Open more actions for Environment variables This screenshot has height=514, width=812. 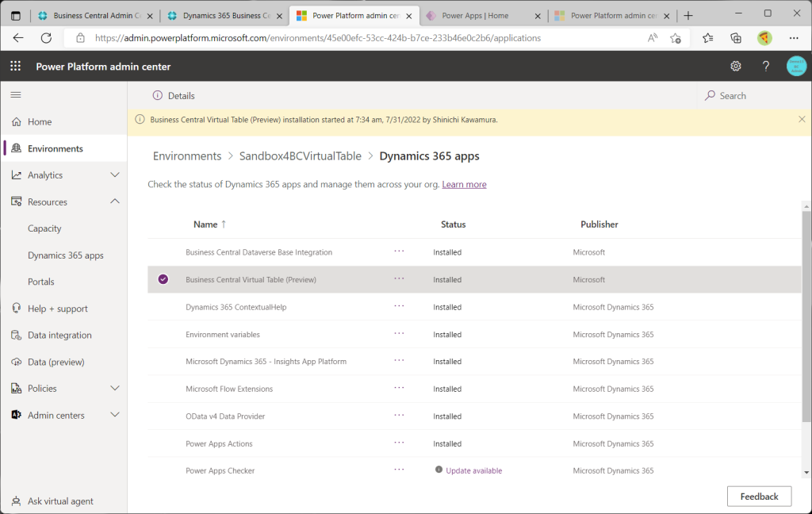pos(399,333)
